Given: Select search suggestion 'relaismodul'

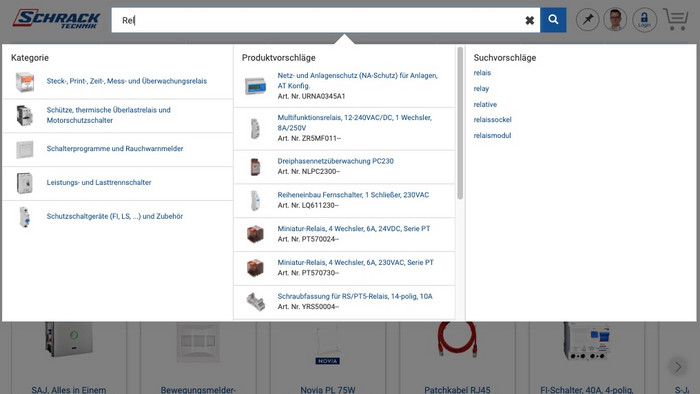Looking at the screenshot, I should click(x=492, y=136).
